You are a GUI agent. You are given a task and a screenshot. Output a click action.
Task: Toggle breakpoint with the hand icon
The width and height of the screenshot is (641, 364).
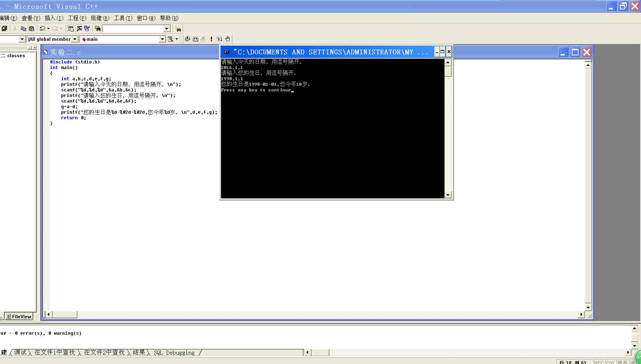click(x=228, y=39)
